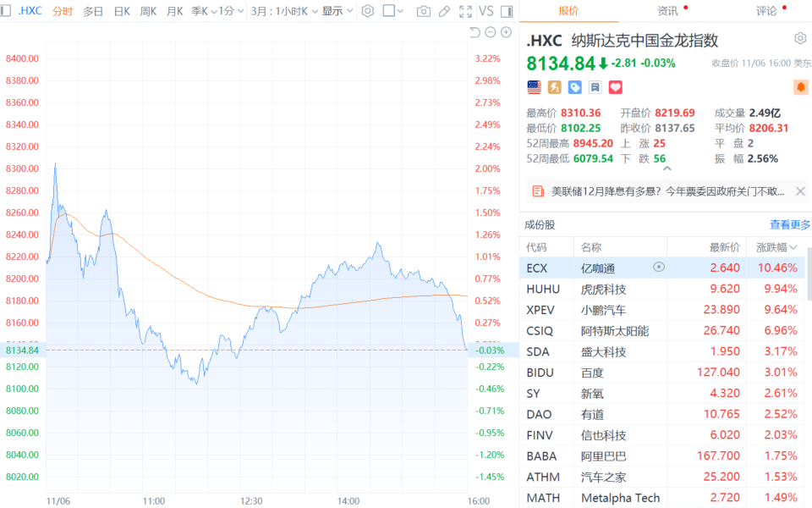Select the SY 新氧 row
This screenshot has width=812, height=508.
(663, 393)
